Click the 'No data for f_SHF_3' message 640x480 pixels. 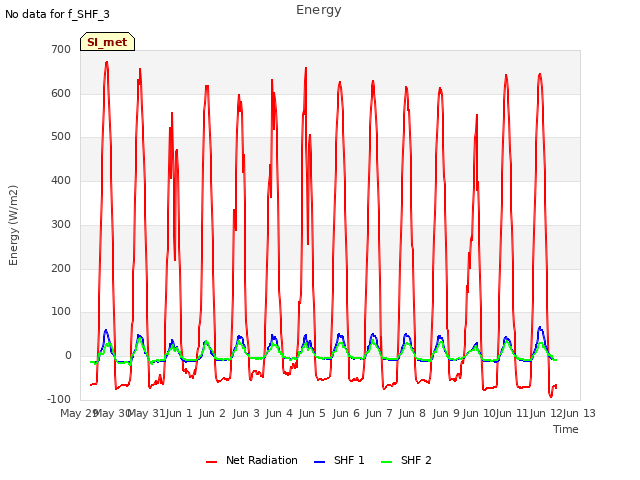[57, 14]
